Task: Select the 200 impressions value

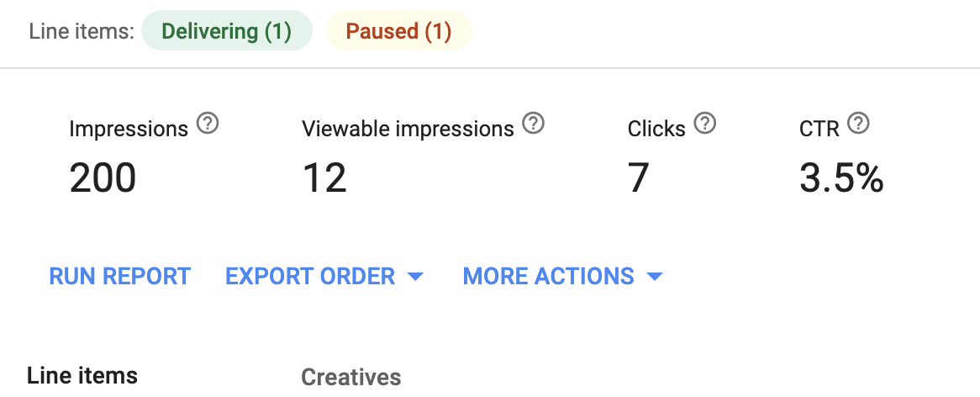Action: click(x=103, y=177)
